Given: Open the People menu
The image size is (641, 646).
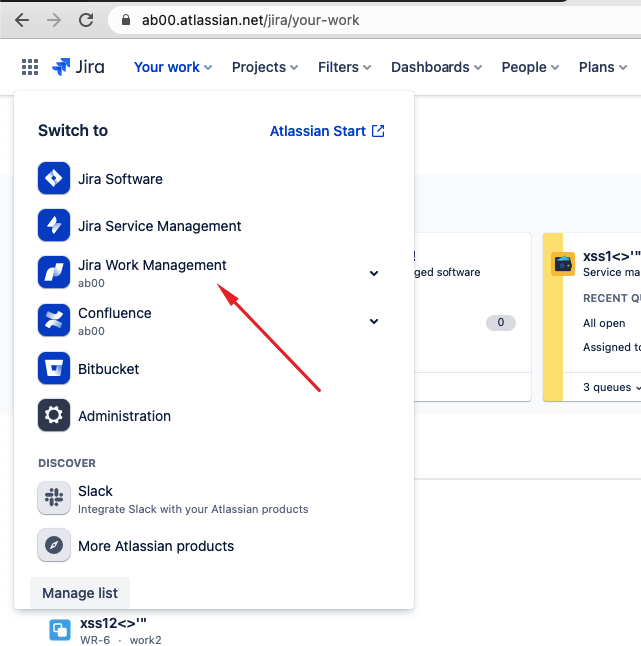Looking at the screenshot, I should [x=530, y=67].
